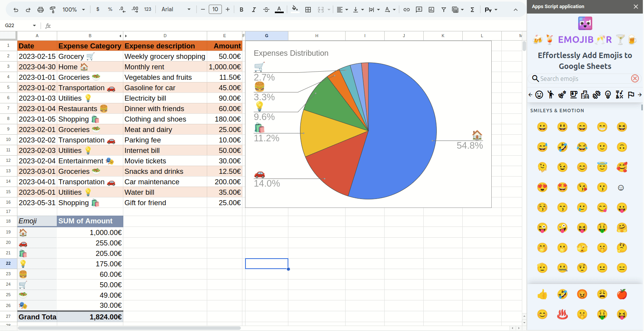Select the Flags emoji category icon
The width and height of the screenshot is (644, 331).
click(x=631, y=94)
